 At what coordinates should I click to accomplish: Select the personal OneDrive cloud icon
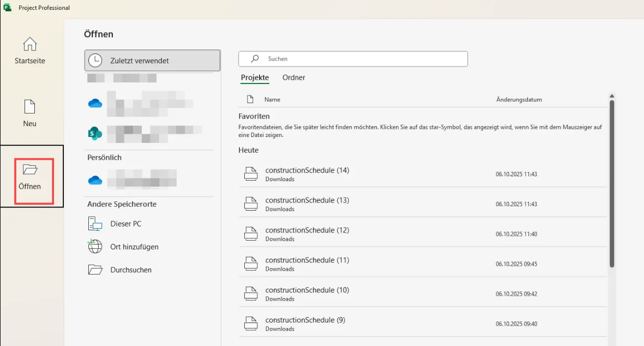tap(95, 180)
